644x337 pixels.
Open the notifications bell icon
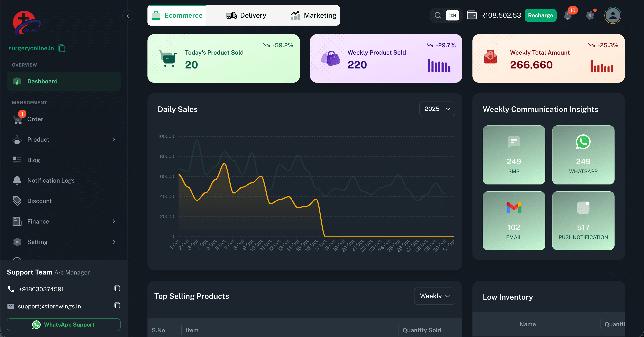568,16
